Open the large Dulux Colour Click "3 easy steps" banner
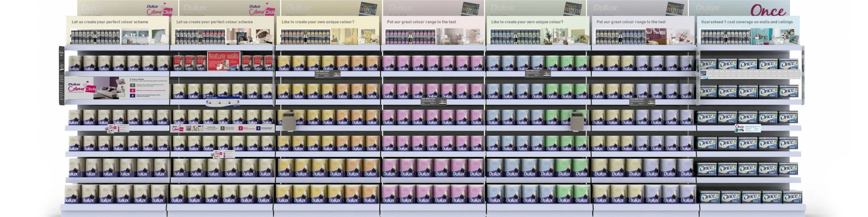This screenshot has height=217, width=868. click(117, 88)
